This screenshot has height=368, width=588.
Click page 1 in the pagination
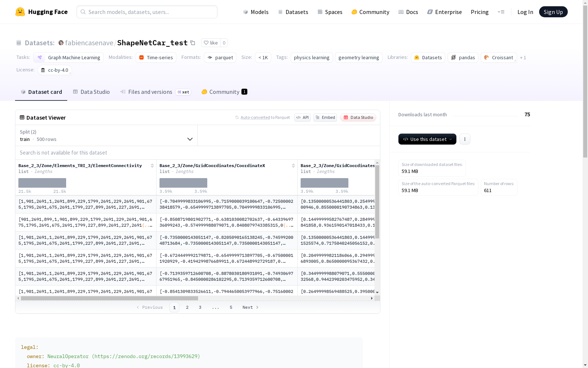pos(175,307)
